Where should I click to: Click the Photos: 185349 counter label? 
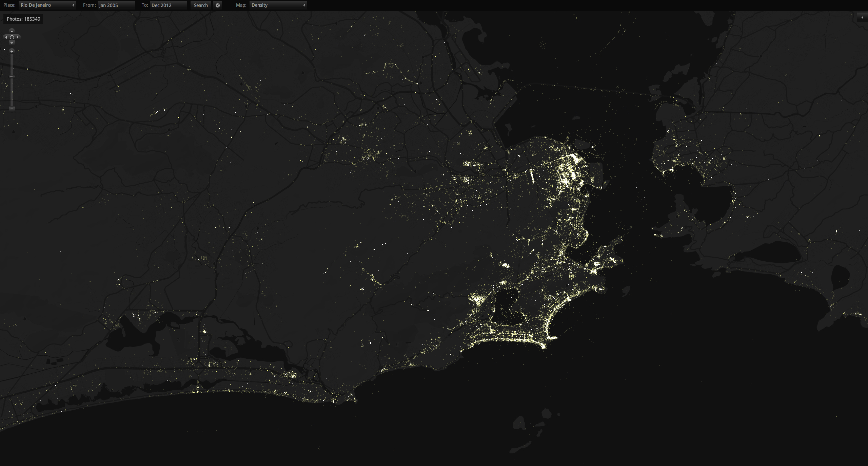coord(23,19)
